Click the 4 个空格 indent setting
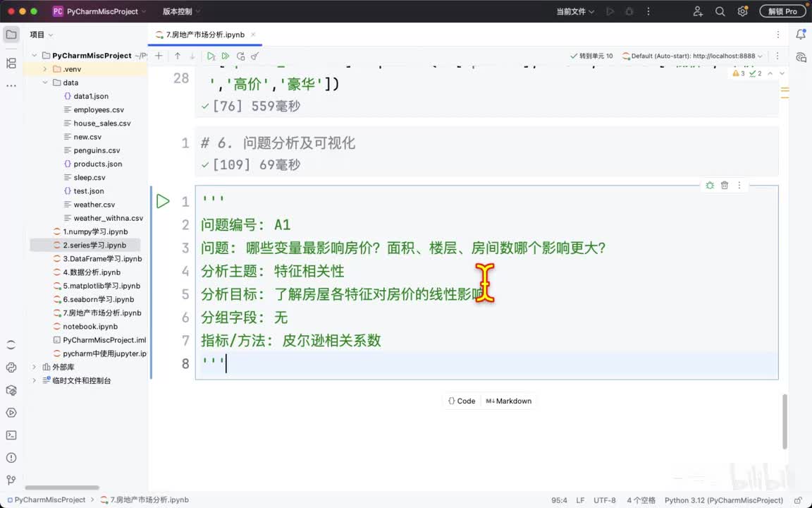The width and height of the screenshot is (812, 508). [641, 500]
